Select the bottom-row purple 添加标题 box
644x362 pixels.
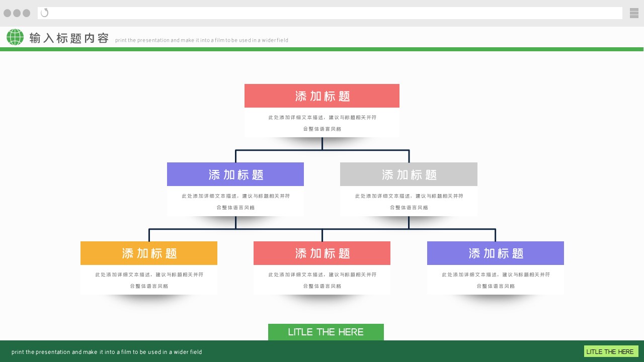pos(496,253)
